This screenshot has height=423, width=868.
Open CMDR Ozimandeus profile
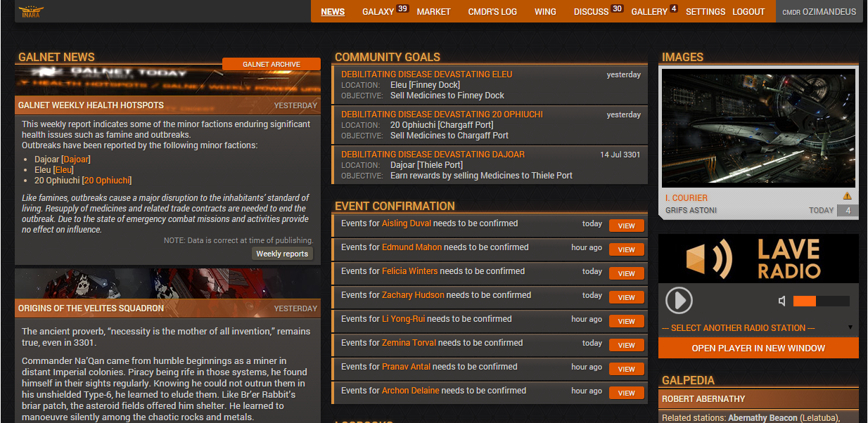(819, 12)
